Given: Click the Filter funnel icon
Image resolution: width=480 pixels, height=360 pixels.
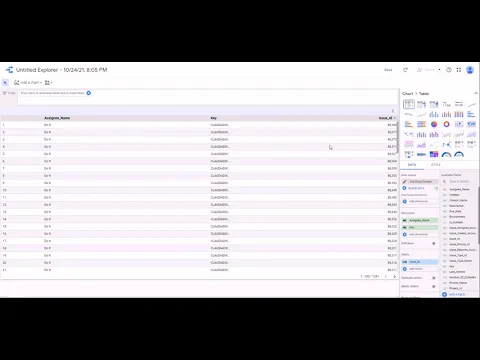Looking at the screenshot, I should point(5,93).
